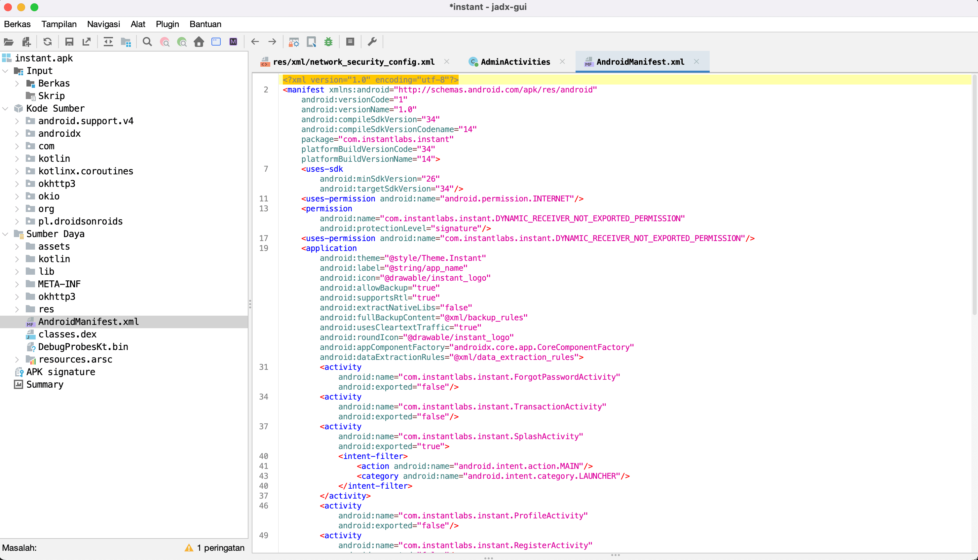Click the code editor vertical scrollbar
Screen dimensions: 978x560
pos(974,192)
